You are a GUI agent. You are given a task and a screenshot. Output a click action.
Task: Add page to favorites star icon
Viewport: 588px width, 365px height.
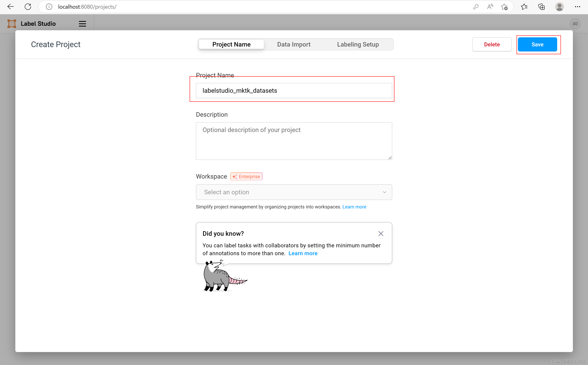click(504, 7)
